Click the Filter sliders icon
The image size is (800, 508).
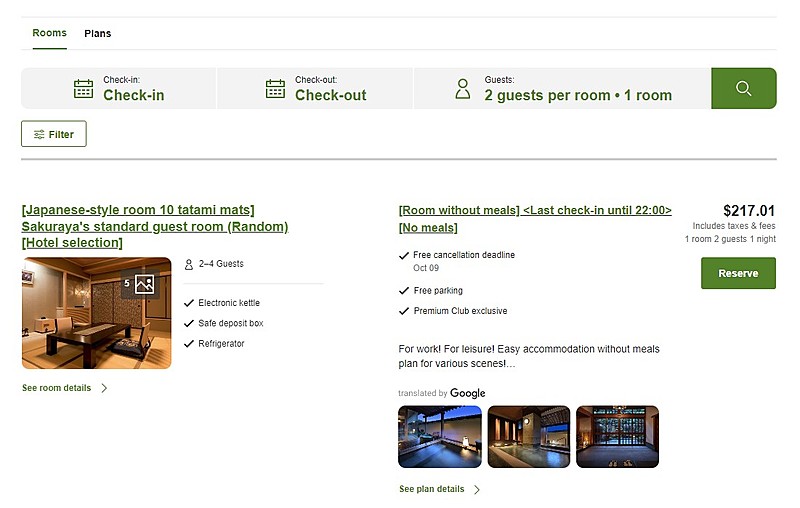click(39, 135)
